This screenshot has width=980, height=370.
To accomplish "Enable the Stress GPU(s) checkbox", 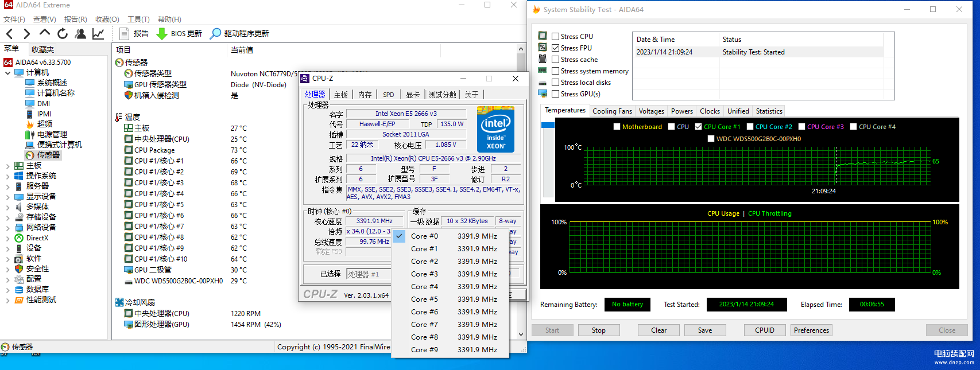I will 555,94.
